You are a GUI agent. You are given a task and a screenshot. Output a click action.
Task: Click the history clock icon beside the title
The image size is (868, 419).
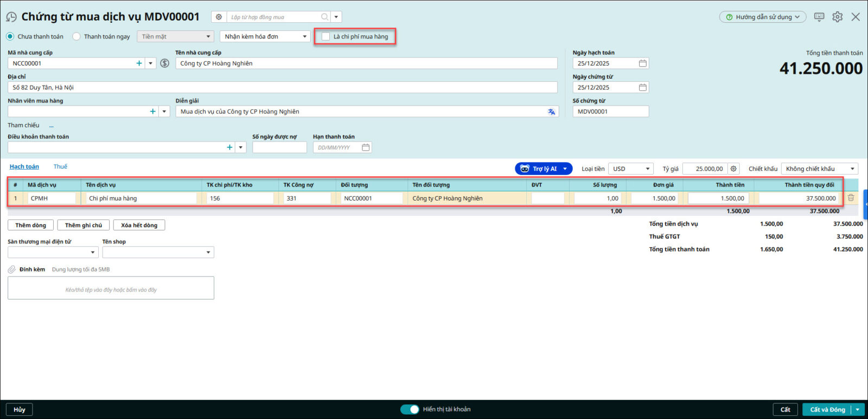(11, 17)
